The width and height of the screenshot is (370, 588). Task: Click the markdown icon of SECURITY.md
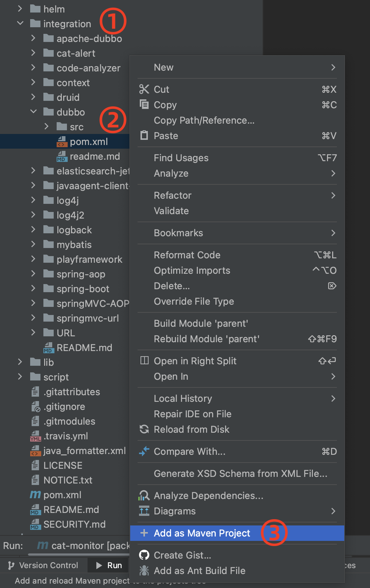click(x=35, y=524)
